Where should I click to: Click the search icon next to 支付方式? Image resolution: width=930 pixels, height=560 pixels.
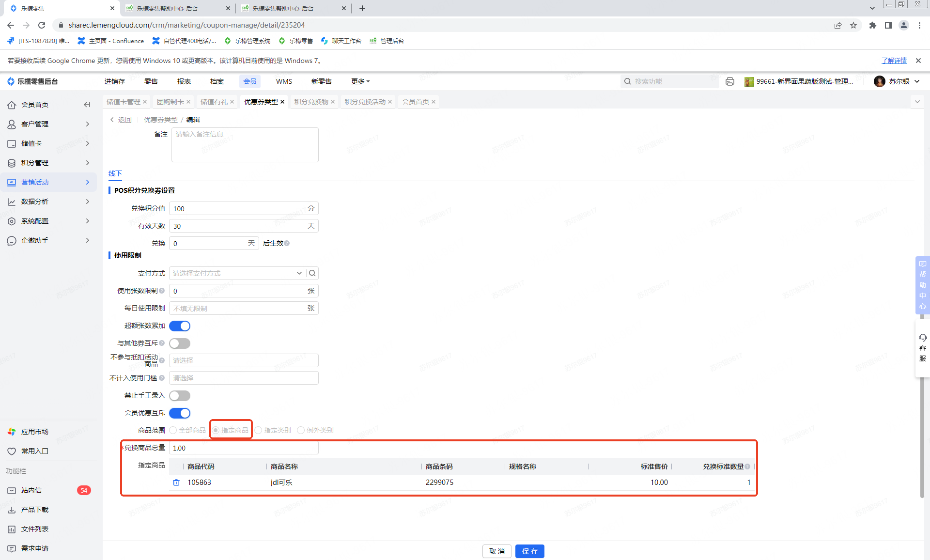pyautogui.click(x=312, y=273)
